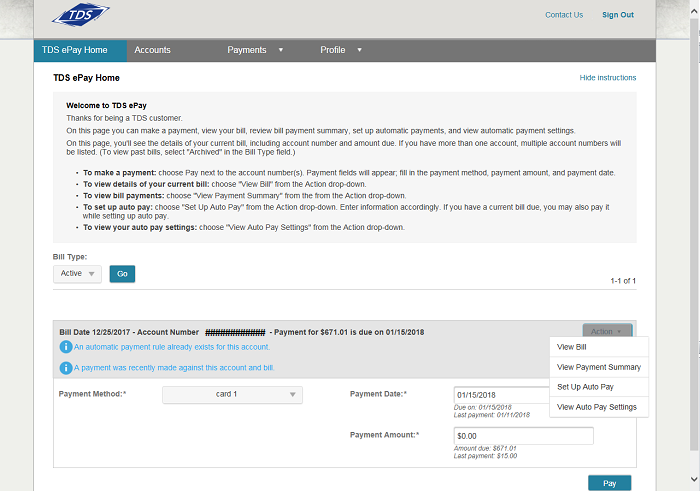
Task: Click the 'Last payment: $15.00' note
Action: tap(485, 456)
